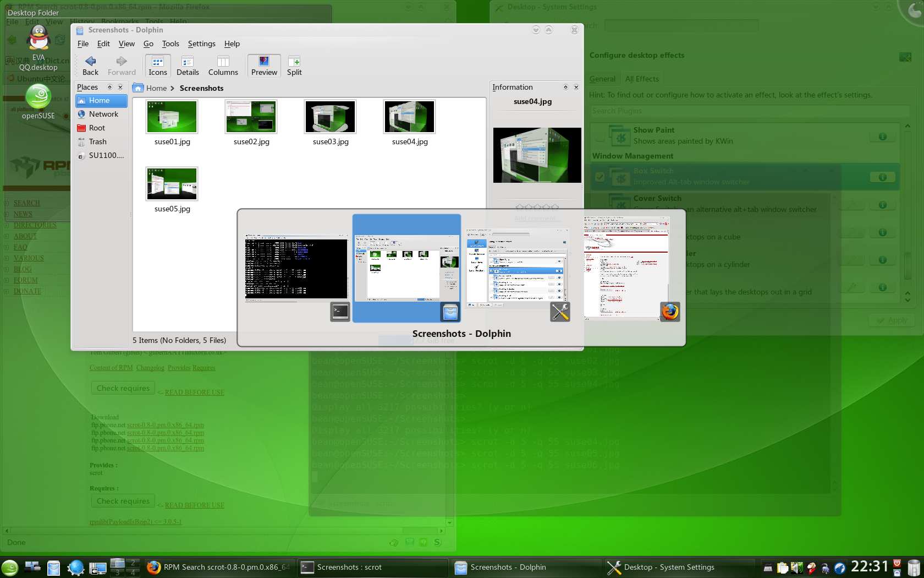Pick the terminal window in the switcher

point(296,268)
